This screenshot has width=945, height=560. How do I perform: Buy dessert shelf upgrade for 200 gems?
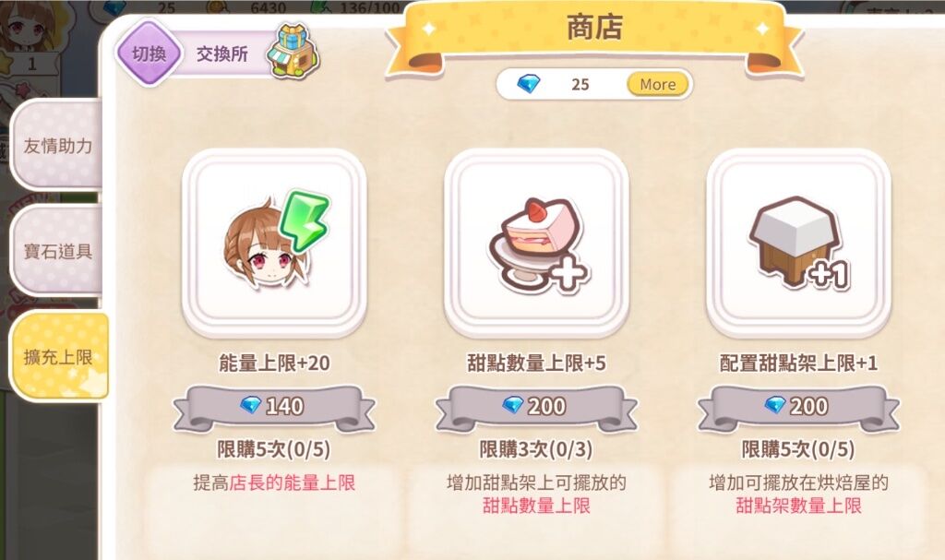click(798, 408)
